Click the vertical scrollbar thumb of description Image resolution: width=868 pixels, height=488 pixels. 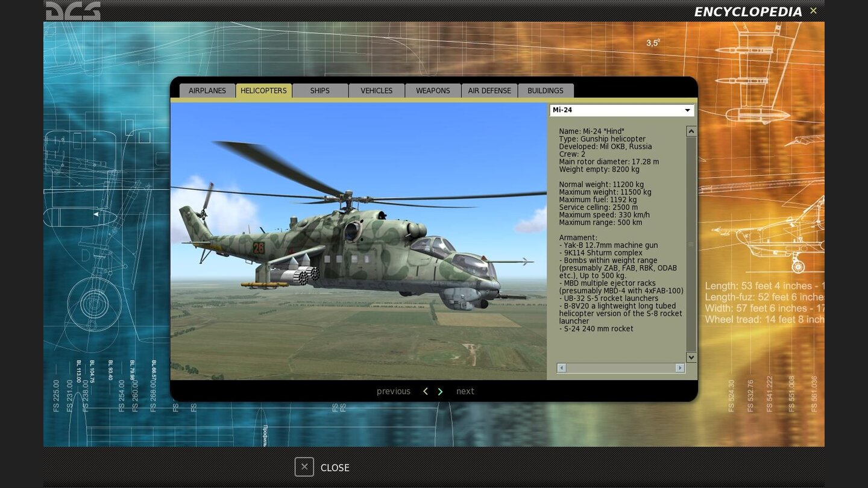(x=691, y=244)
